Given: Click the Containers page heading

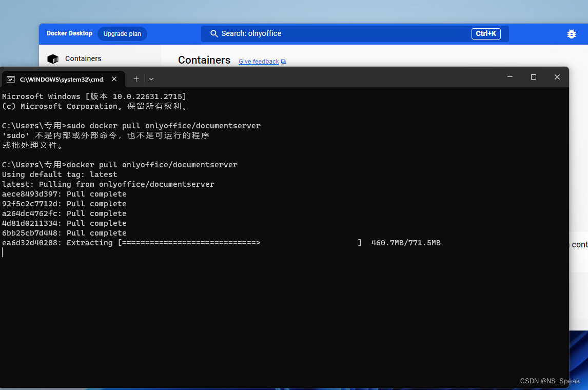Looking at the screenshot, I should pos(204,60).
